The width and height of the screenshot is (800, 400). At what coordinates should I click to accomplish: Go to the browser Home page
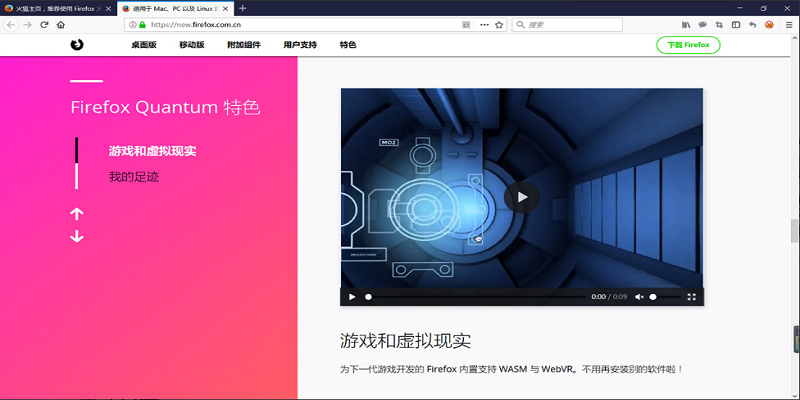(62, 24)
